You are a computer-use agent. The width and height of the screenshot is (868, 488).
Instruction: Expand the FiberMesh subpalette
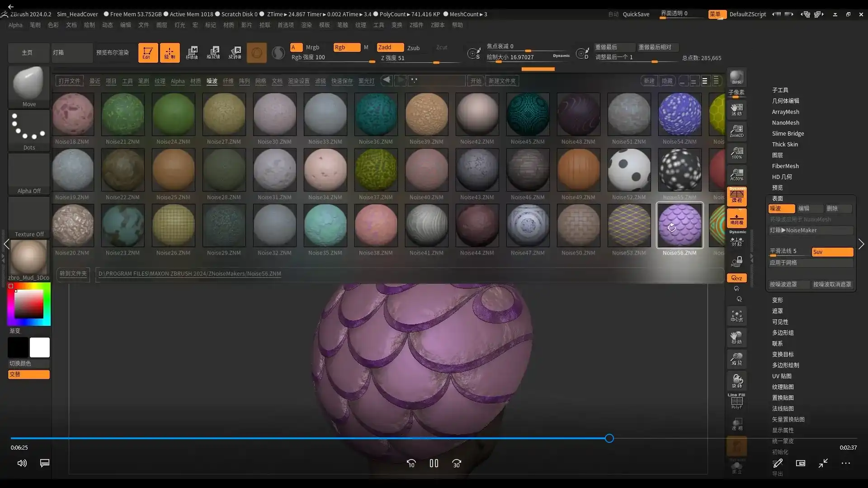(x=785, y=166)
